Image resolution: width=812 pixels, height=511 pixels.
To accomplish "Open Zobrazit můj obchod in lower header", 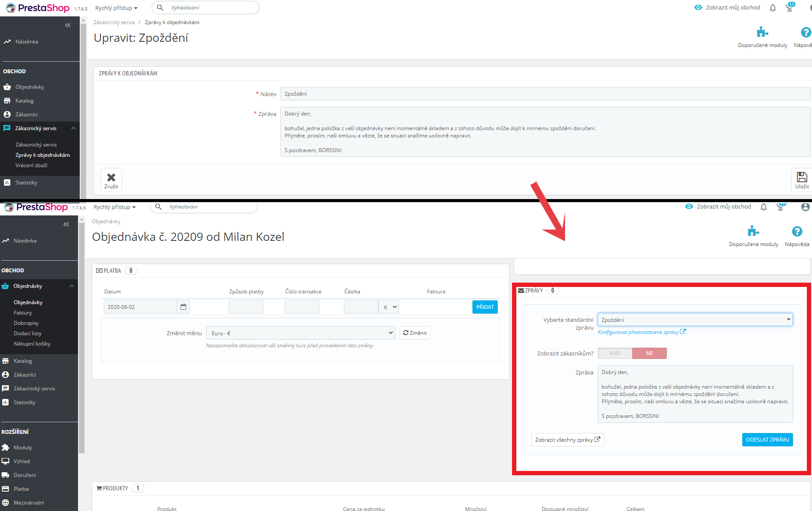I will pyautogui.click(x=718, y=207).
